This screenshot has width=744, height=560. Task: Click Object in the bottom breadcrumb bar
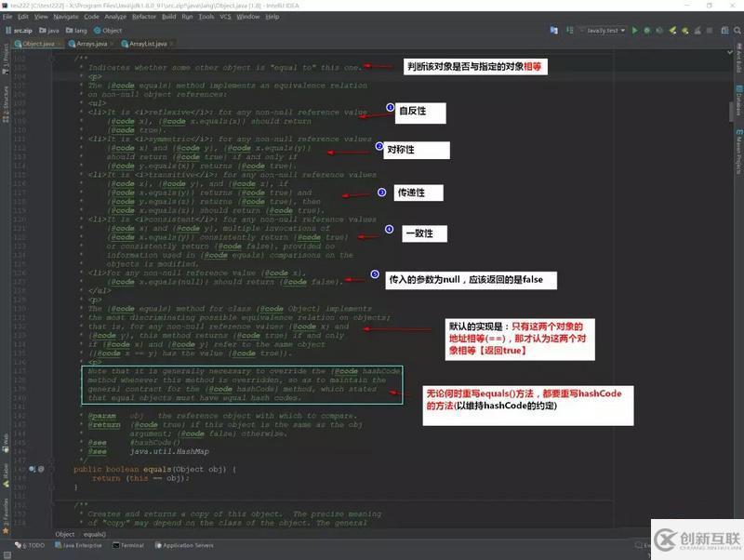[x=65, y=534]
